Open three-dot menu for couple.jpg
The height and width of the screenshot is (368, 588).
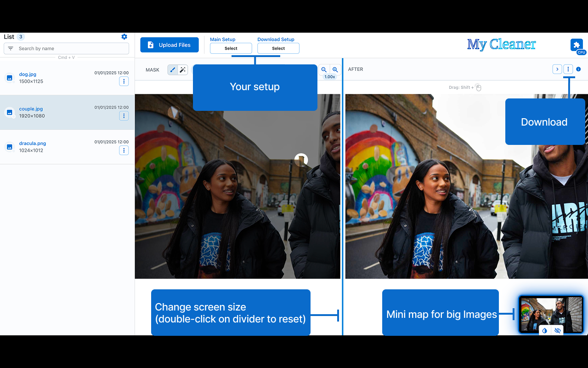[124, 116]
